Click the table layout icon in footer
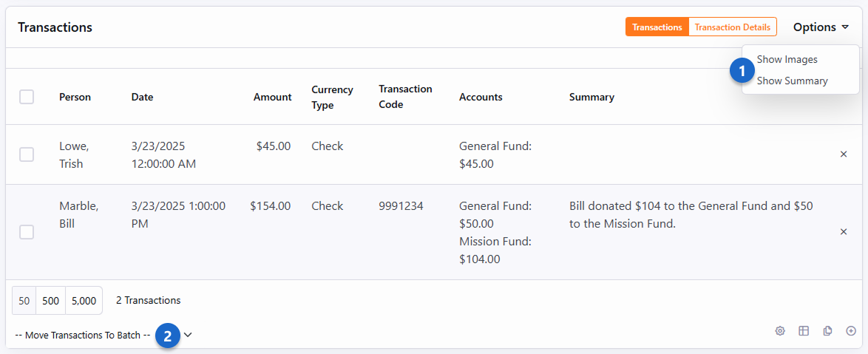This screenshot has width=868, height=354. pos(804,331)
